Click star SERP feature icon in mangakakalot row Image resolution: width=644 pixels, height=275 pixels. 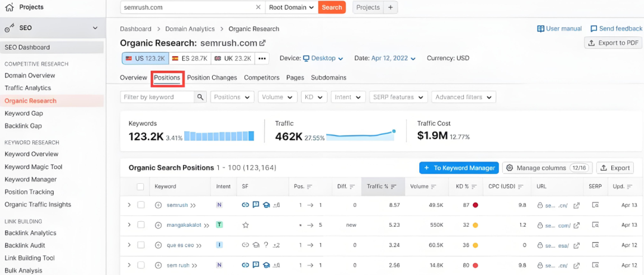[245, 225]
